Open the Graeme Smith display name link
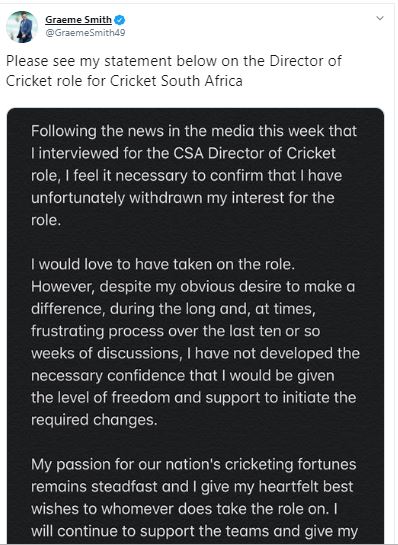The width and height of the screenshot is (398, 545). coord(79,20)
